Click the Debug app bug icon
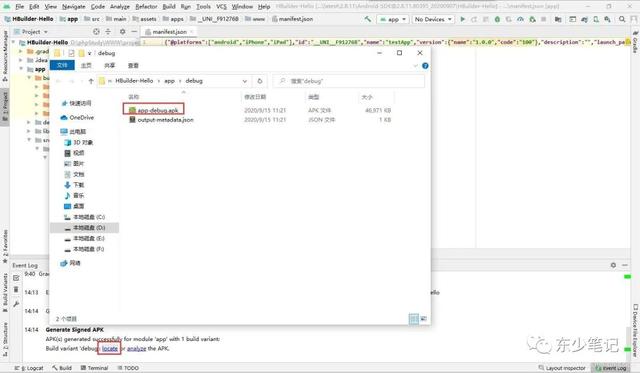 (497, 19)
